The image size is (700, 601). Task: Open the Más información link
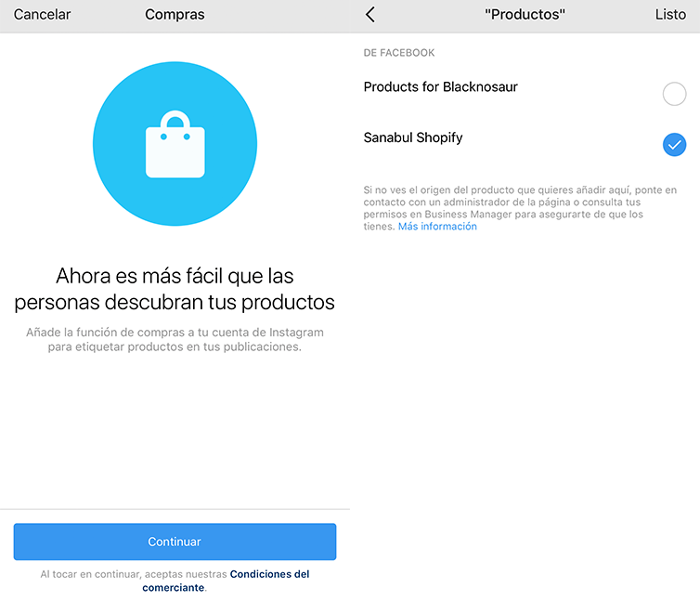coord(437,227)
